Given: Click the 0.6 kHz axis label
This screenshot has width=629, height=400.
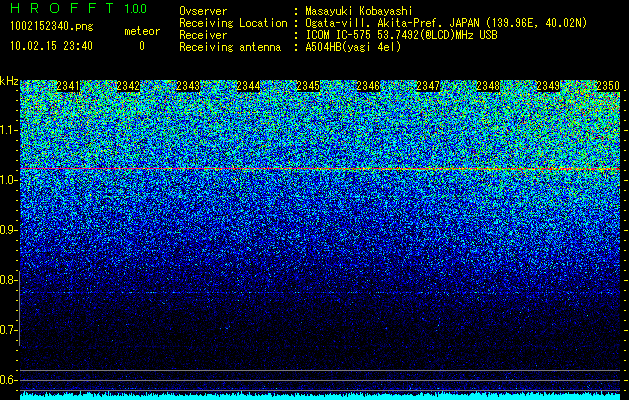Looking at the screenshot, I should (x=8, y=380).
